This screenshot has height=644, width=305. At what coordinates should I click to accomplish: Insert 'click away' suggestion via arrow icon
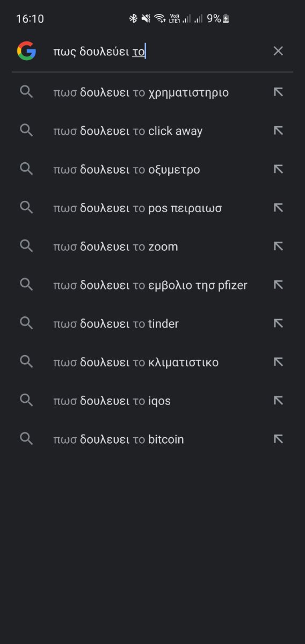click(278, 131)
